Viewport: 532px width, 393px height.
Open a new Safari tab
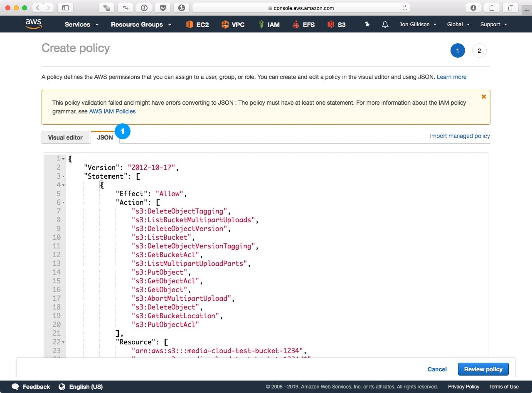click(x=527, y=10)
